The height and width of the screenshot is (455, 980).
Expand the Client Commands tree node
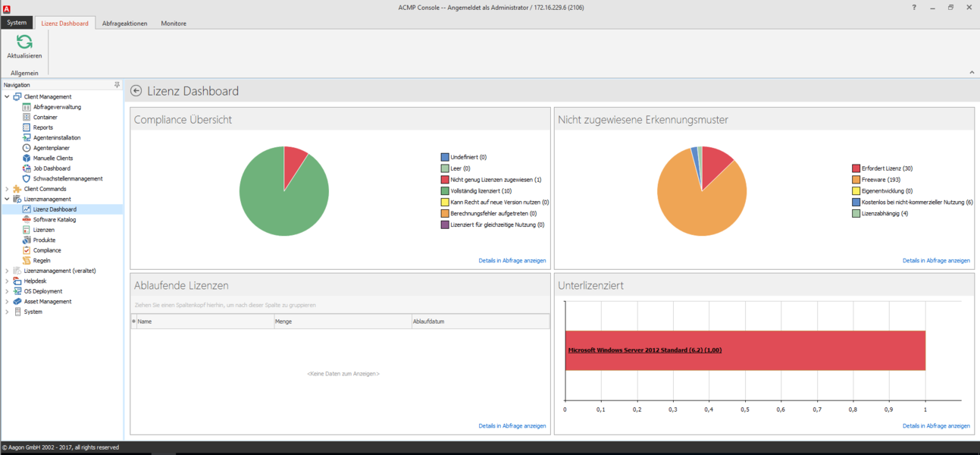[x=8, y=189]
